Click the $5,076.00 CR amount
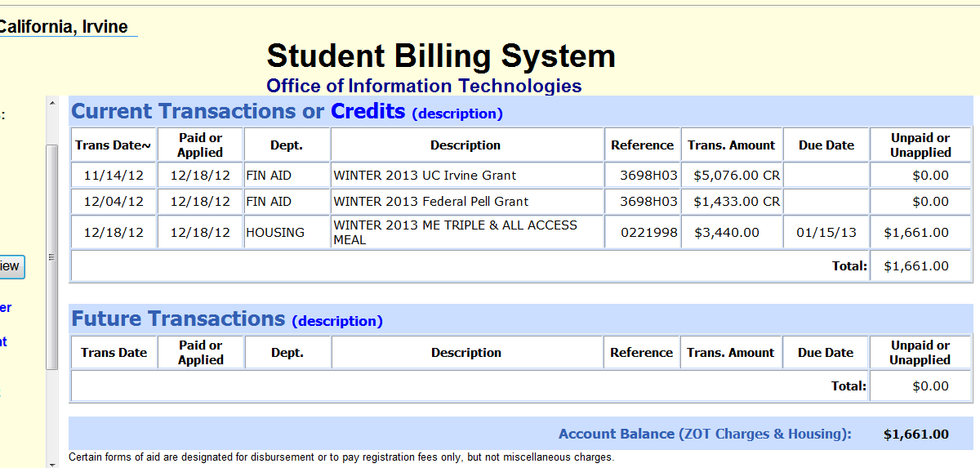 click(737, 176)
